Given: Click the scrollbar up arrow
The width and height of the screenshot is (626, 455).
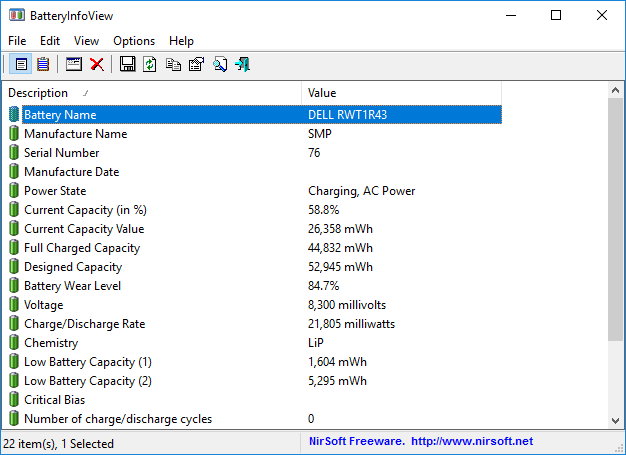Looking at the screenshot, I should [x=615, y=91].
